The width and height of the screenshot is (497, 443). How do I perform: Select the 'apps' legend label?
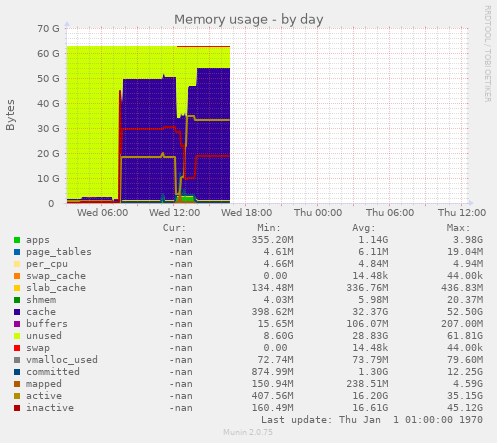tap(38, 240)
